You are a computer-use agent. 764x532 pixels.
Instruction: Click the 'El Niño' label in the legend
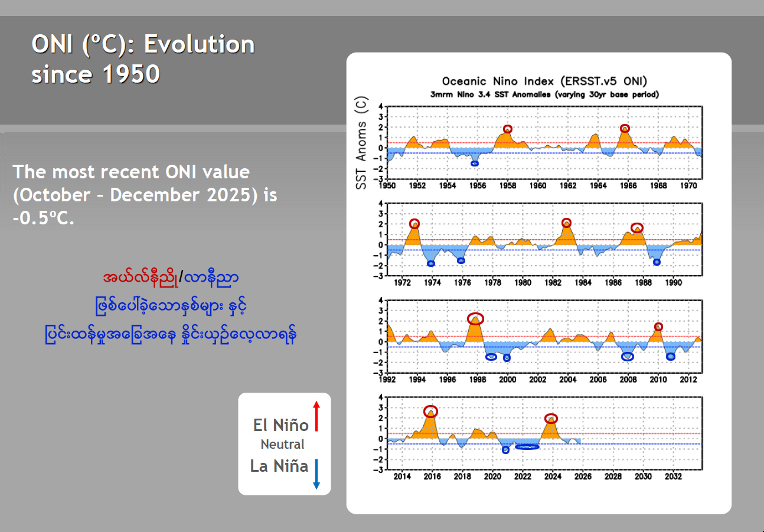[280, 425]
